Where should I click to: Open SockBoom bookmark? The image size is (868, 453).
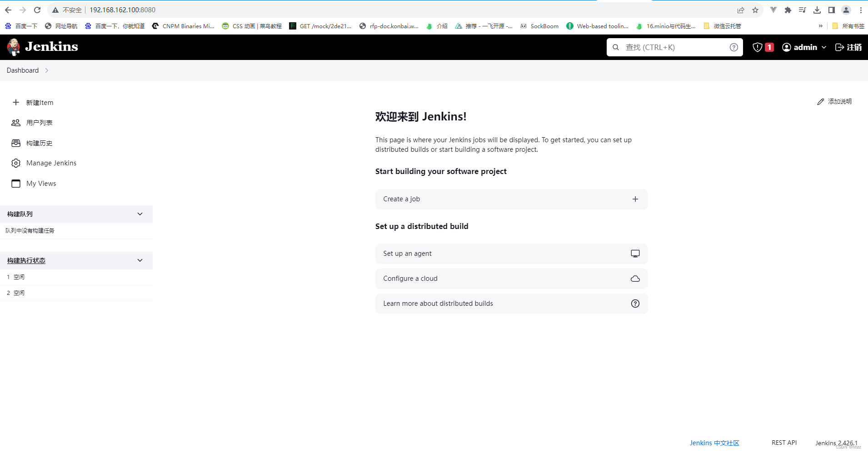click(x=539, y=26)
